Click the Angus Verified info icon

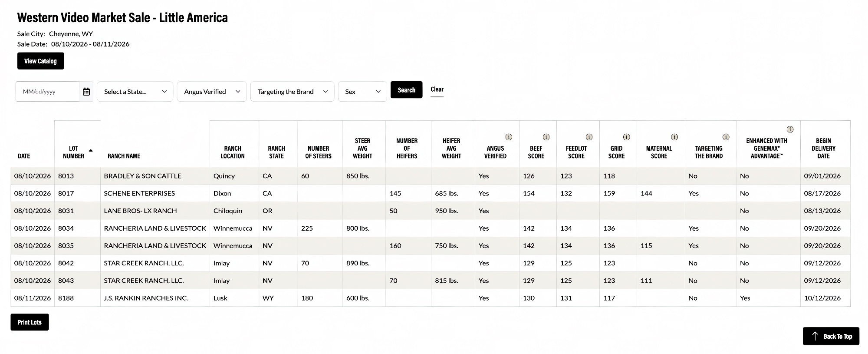tap(509, 137)
